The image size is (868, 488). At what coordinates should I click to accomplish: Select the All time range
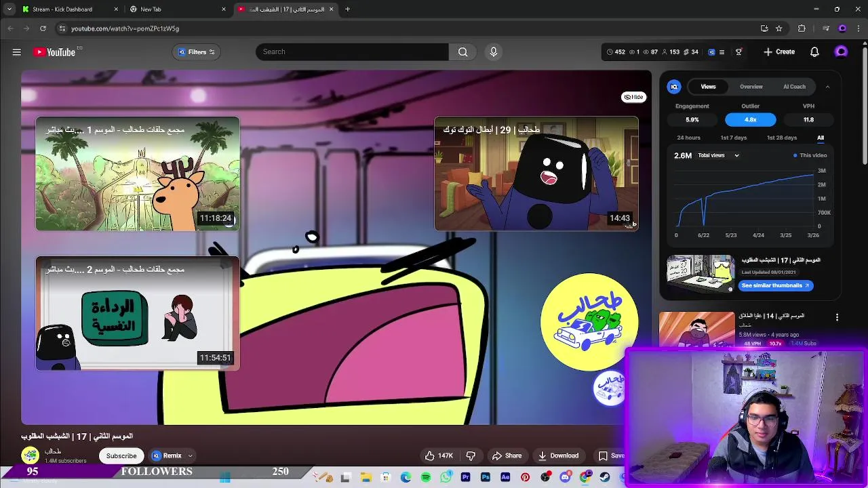pyautogui.click(x=821, y=138)
